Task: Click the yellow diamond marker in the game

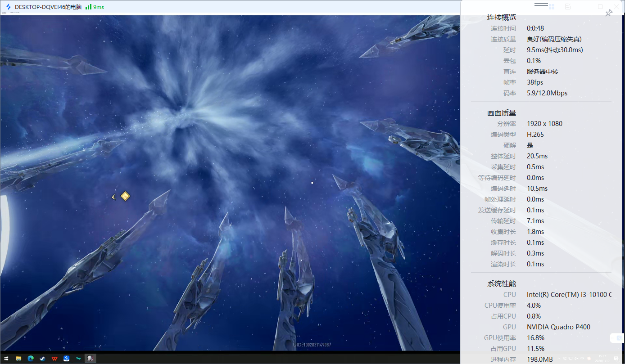Action: click(x=125, y=196)
